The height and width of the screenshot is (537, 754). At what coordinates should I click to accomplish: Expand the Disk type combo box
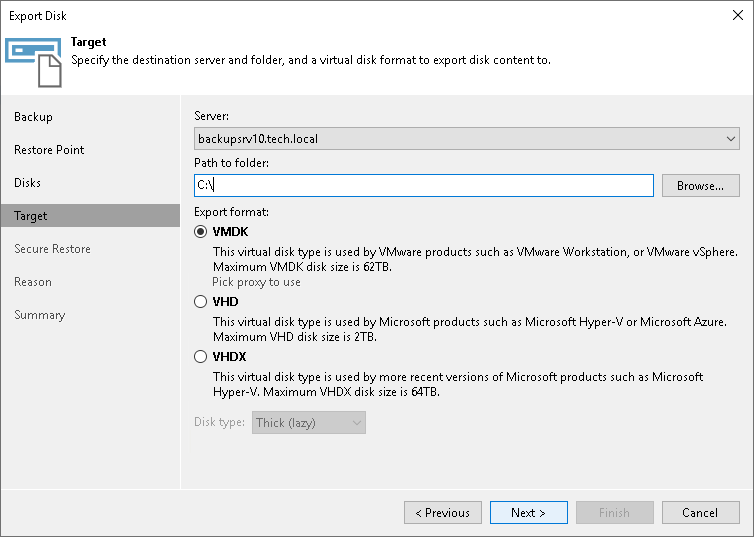tap(310, 423)
